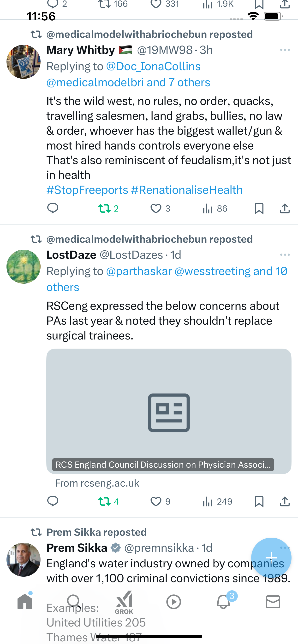
Task: Share LostDaze's post
Action: click(285, 501)
